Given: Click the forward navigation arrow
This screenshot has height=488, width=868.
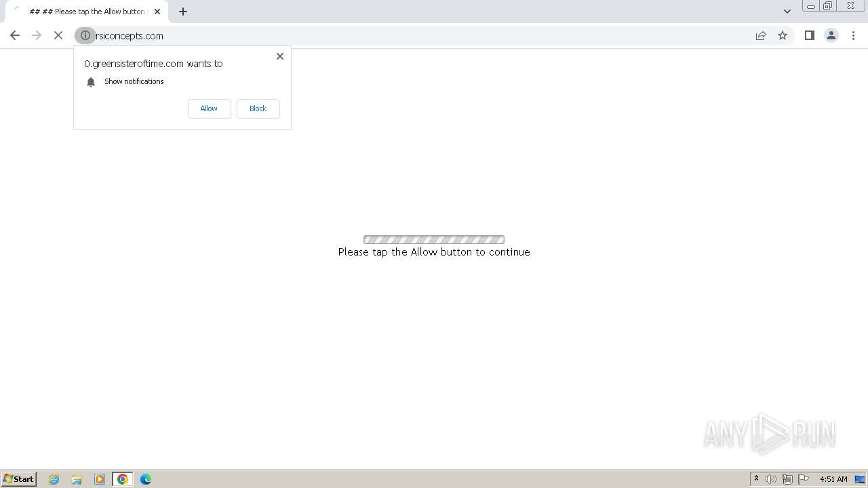Looking at the screenshot, I should point(37,36).
